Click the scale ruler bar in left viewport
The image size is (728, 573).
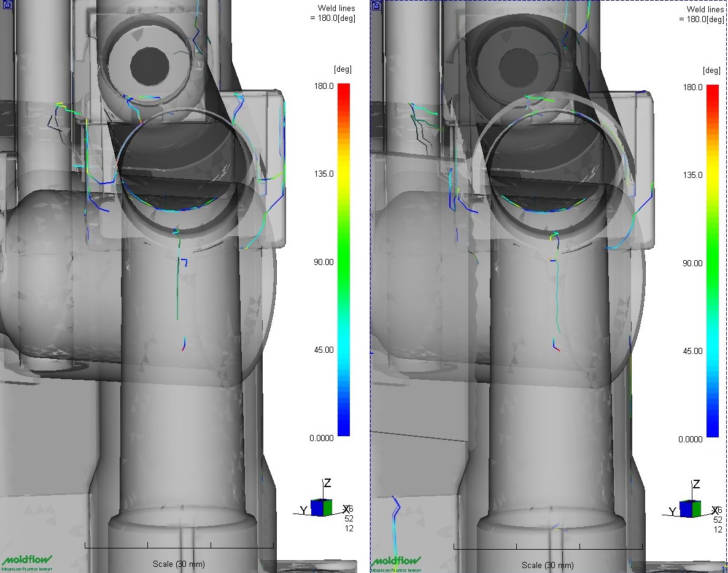click(x=179, y=545)
